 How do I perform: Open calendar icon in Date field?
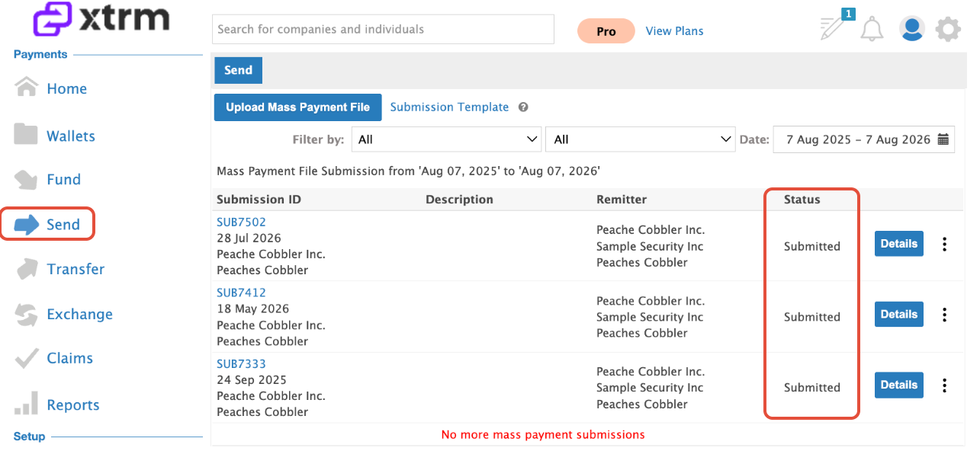click(x=943, y=139)
